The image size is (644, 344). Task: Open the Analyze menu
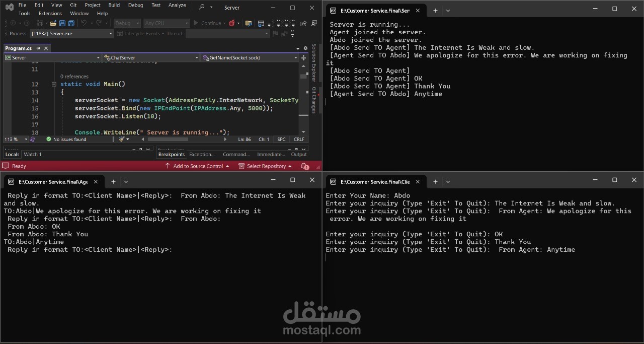click(x=177, y=5)
